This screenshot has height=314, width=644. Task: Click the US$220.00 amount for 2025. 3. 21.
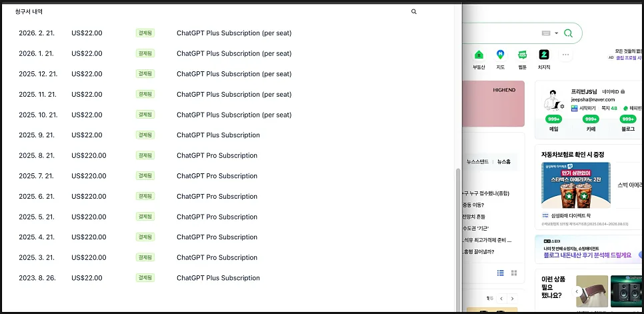(x=89, y=258)
